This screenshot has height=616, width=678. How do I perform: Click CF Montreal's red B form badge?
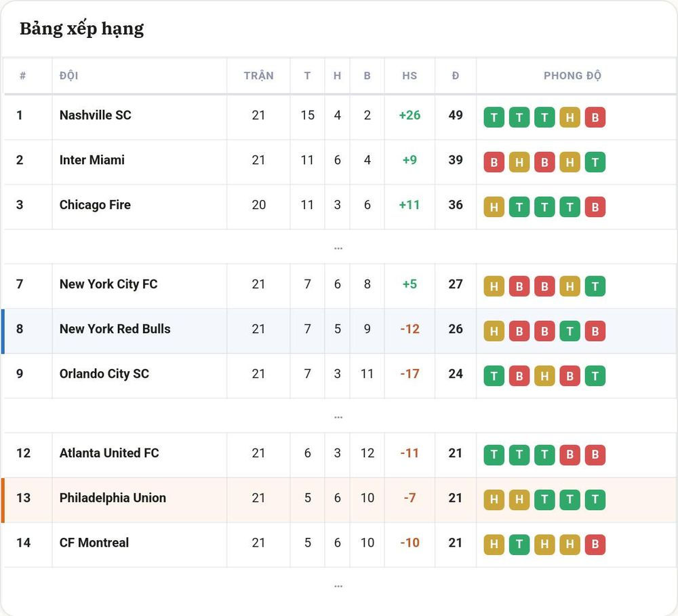(595, 545)
